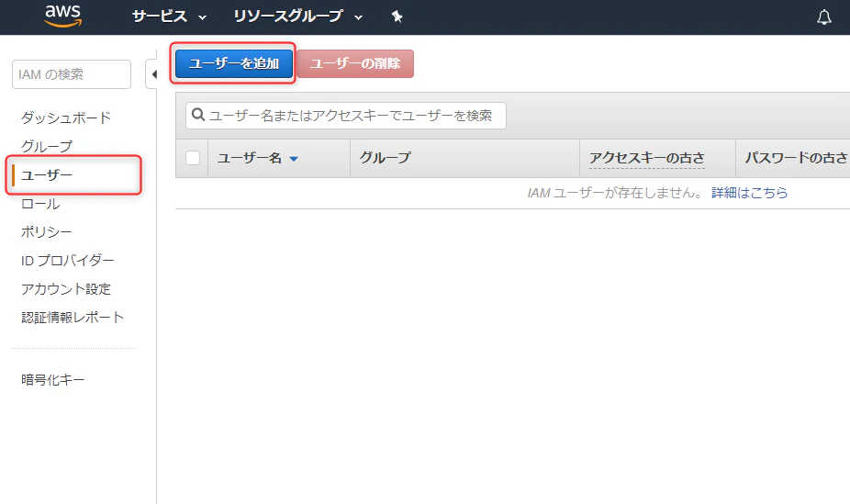Click the pin shortcut icon in header

[x=397, y=17]
